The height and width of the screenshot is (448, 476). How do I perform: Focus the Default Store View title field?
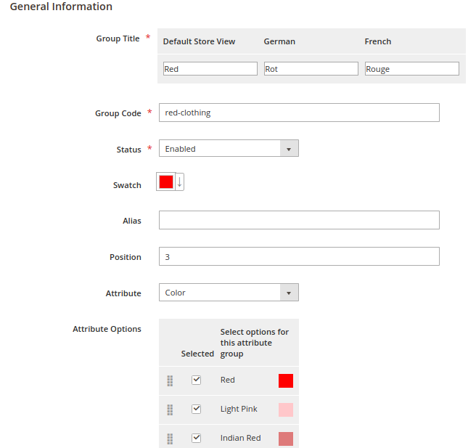pos(210,69)
